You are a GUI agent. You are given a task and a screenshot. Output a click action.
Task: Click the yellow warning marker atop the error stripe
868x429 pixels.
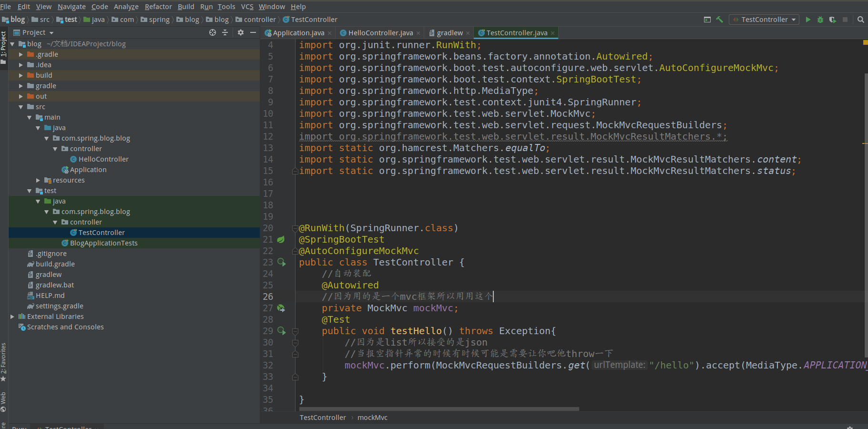point(865,43)
